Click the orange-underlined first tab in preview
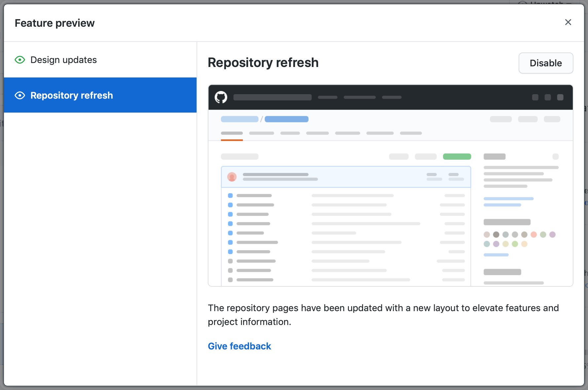Image resolution: width=588 pixels, height=390 pixels. point(232,134)
